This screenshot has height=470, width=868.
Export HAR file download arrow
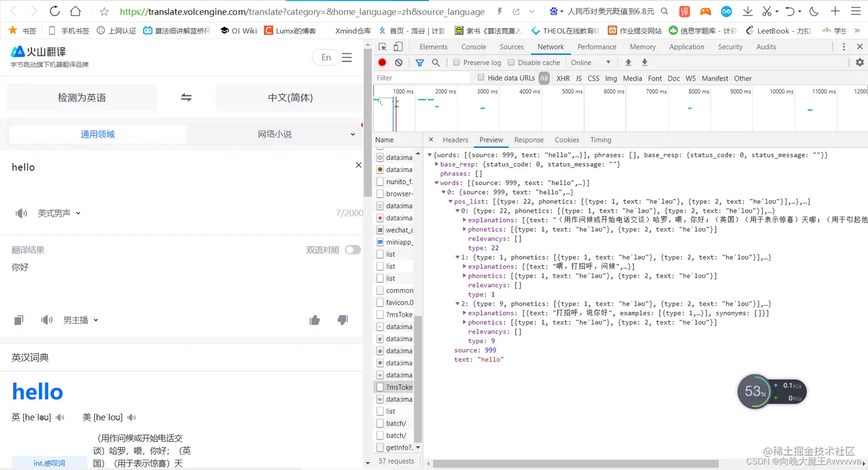point(644,62)
